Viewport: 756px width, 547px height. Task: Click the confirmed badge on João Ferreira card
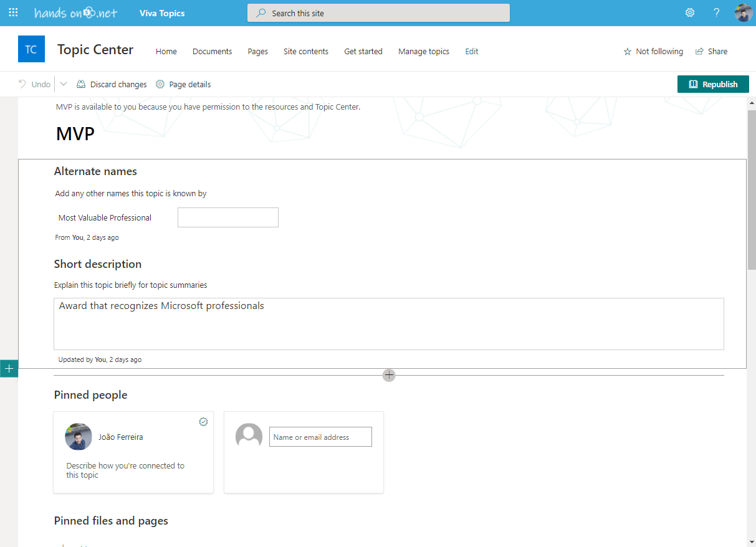[203, 422]
